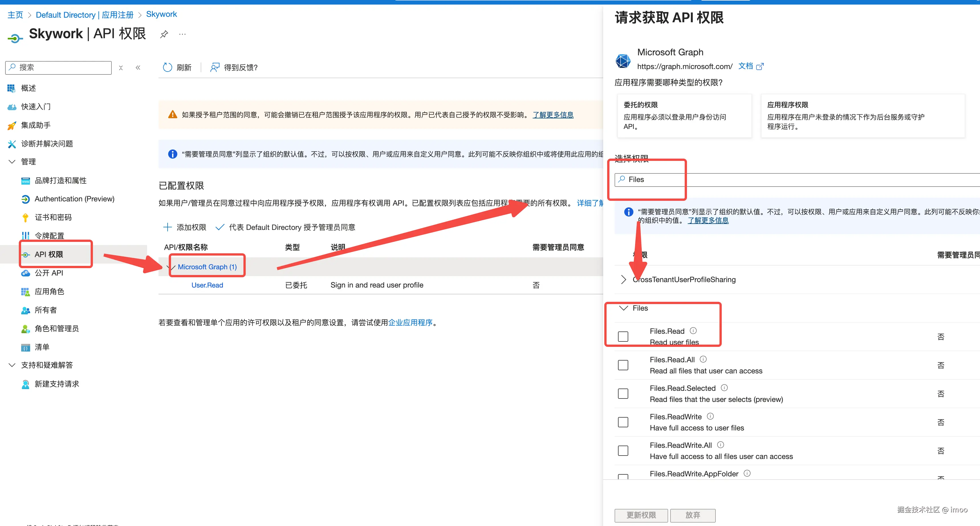
Task: Select the 委托的权限 permission type card
Action: coord(684,116)
